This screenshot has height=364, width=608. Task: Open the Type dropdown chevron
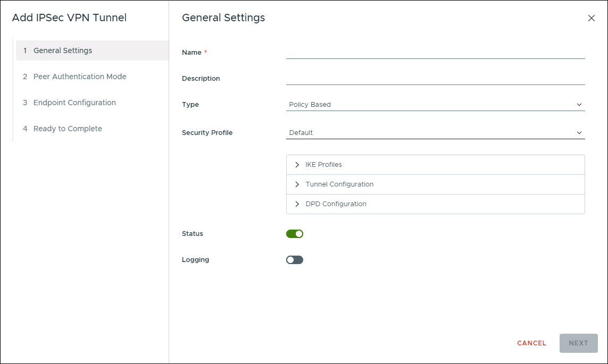pyautogui.click(x=580, y=104)
